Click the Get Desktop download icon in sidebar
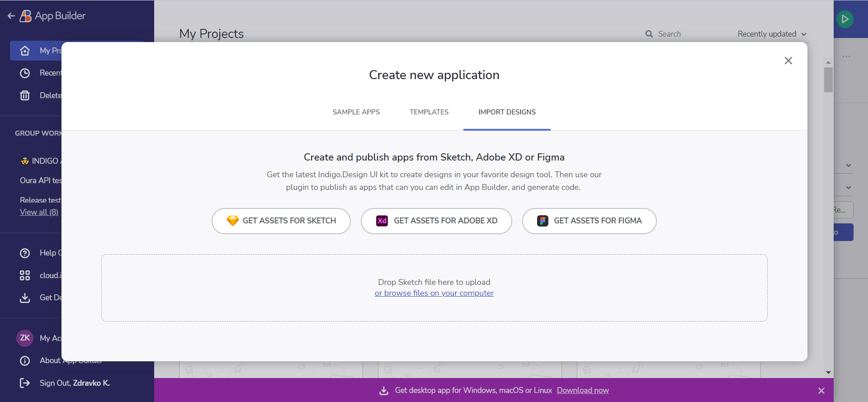 point(25,298)
